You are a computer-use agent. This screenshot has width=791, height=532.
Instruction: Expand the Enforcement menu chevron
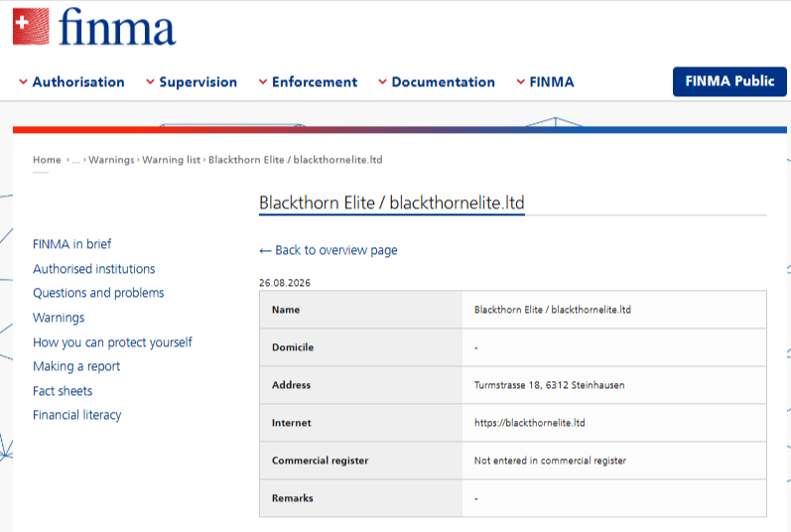[x=263, y=81]
